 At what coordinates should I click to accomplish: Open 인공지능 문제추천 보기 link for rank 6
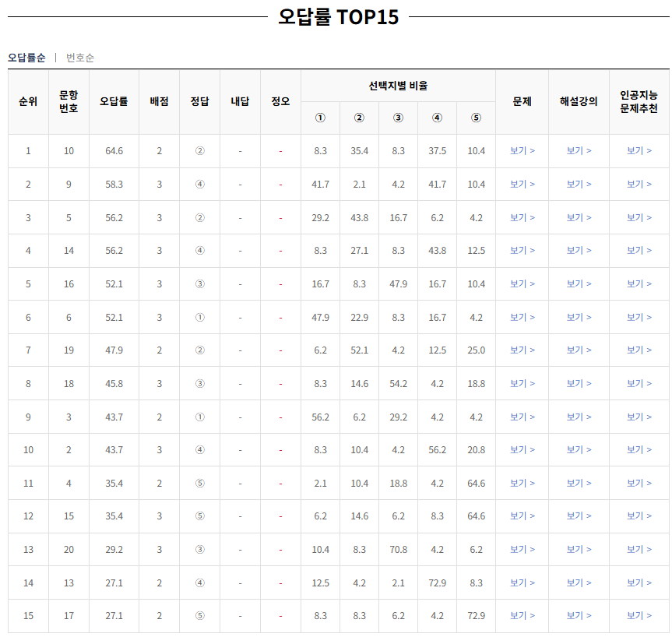639,317
